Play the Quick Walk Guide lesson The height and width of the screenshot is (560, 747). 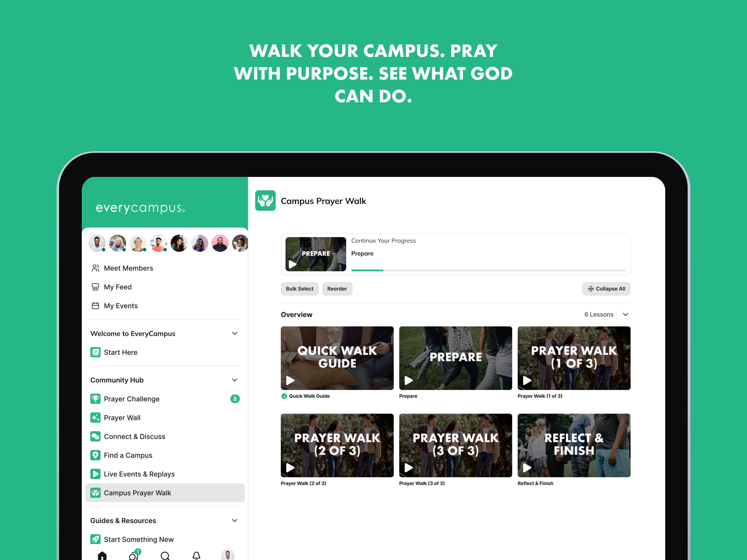(290, 381)
